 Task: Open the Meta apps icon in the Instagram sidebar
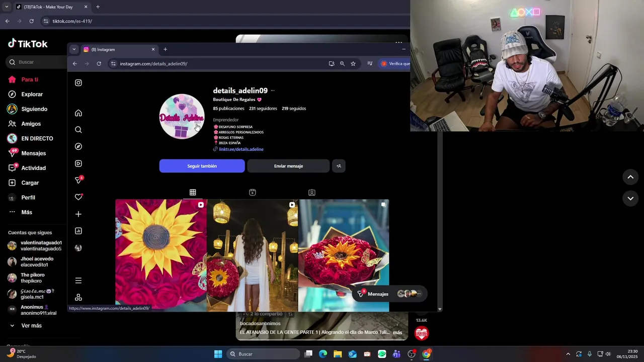(78, 298)
